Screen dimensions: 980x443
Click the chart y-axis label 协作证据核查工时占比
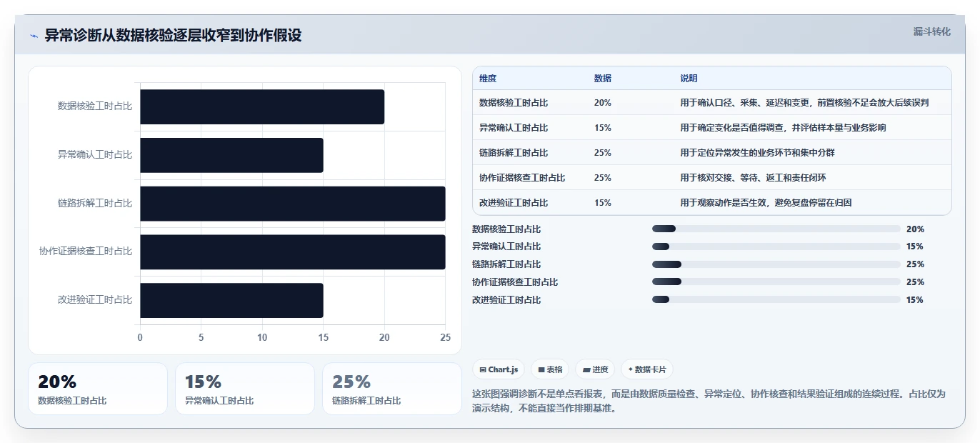click(86, 252)
